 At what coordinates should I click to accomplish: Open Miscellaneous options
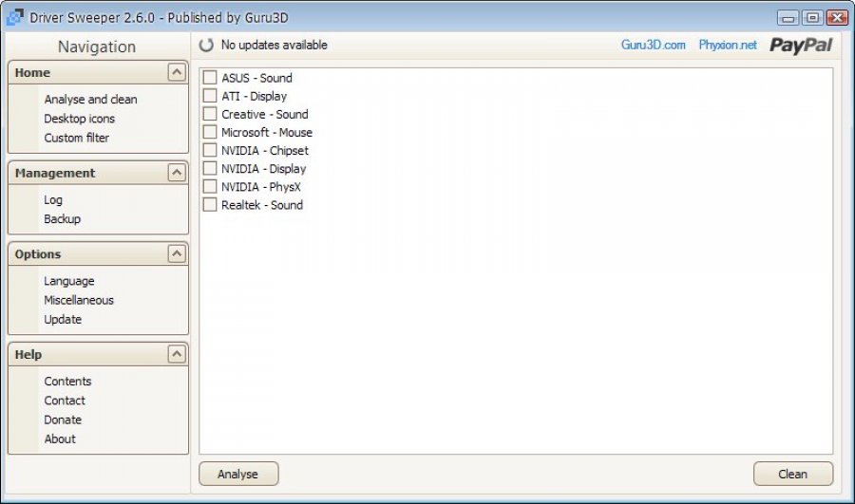click(x=79, y=300)
